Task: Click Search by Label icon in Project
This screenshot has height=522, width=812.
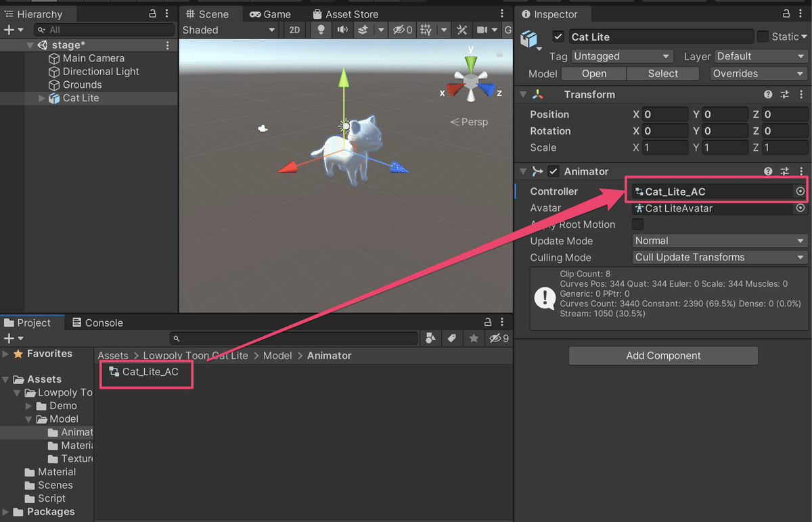Action: pos(451,338)
